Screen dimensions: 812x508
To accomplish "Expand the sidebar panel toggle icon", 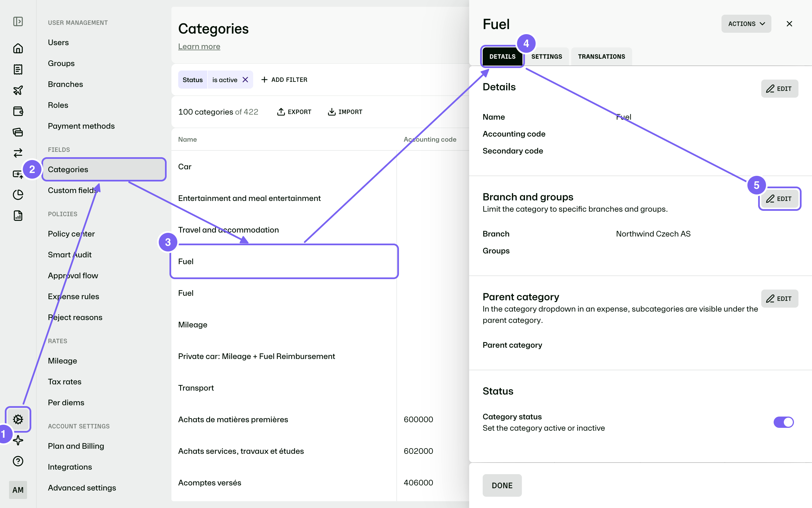I will tap(18, 22).
